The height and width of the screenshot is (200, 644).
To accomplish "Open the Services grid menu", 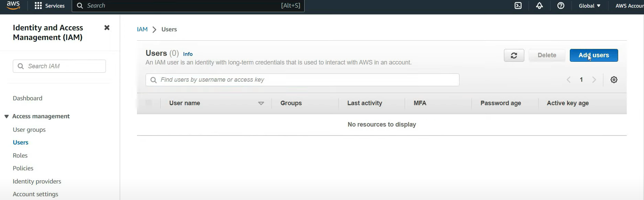I will point(38,6).
